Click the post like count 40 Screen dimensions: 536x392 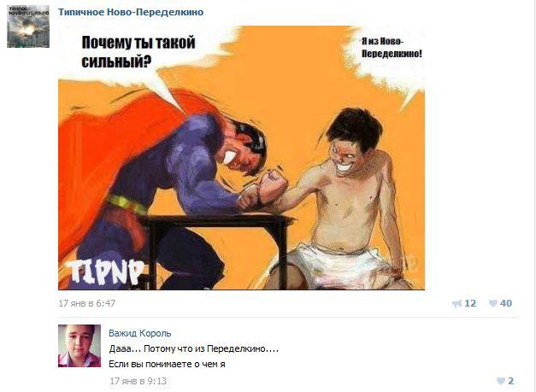[506, 303]
